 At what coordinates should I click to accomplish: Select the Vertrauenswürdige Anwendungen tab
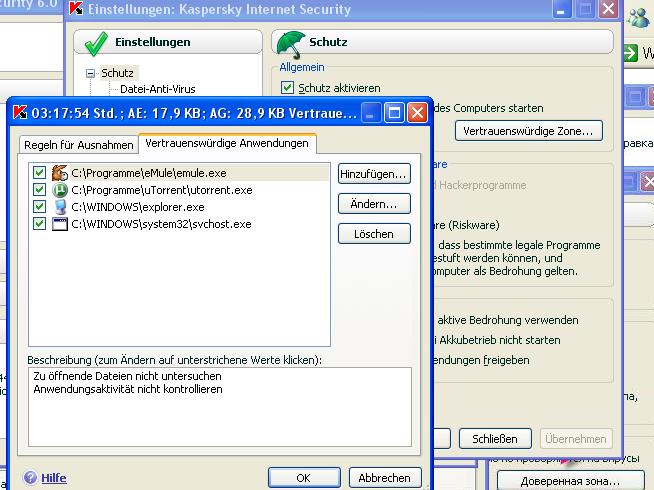click(x=226, y=144)
